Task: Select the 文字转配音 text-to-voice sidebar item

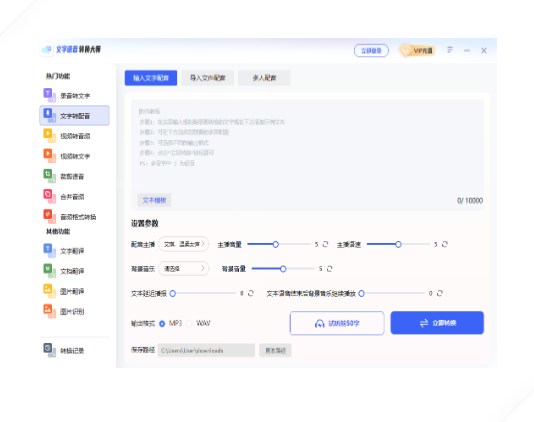Action: pos(75,116)
